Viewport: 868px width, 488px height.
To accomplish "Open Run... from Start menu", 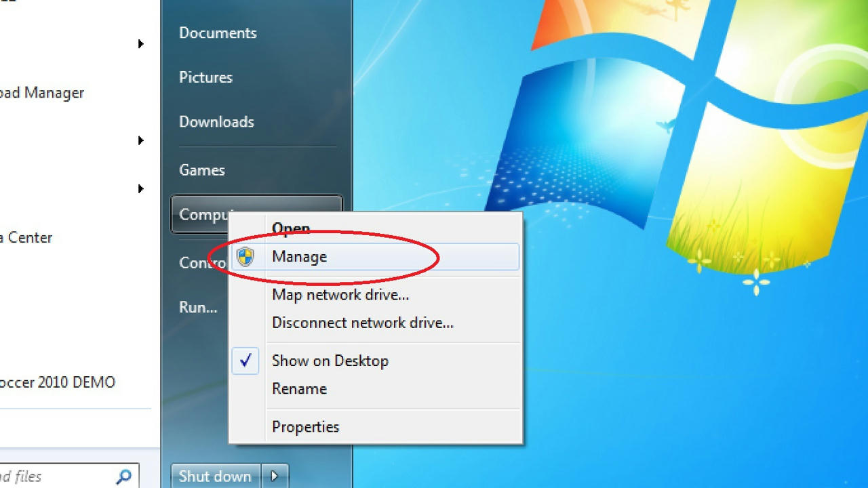I will 198,307.
